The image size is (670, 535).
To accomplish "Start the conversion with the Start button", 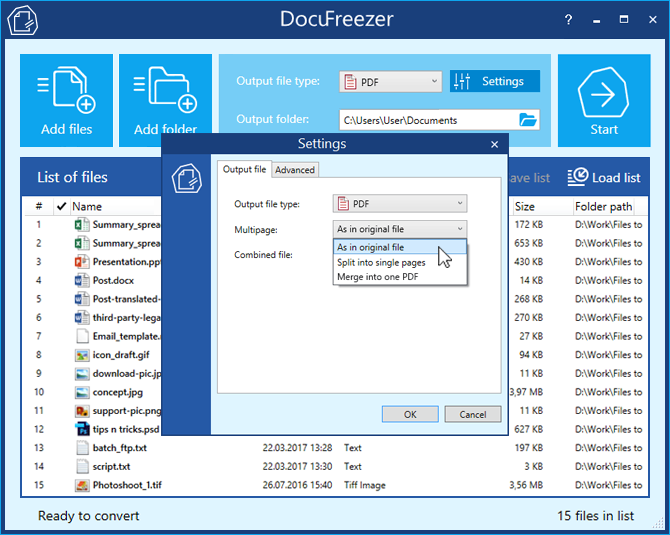I will pos(604,100).
